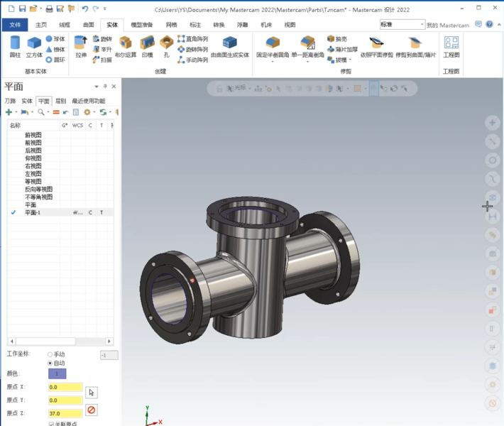Click the 原点 X value field
Image resolution: width=504 pixels, height=426 pixels.
[65, 387]
